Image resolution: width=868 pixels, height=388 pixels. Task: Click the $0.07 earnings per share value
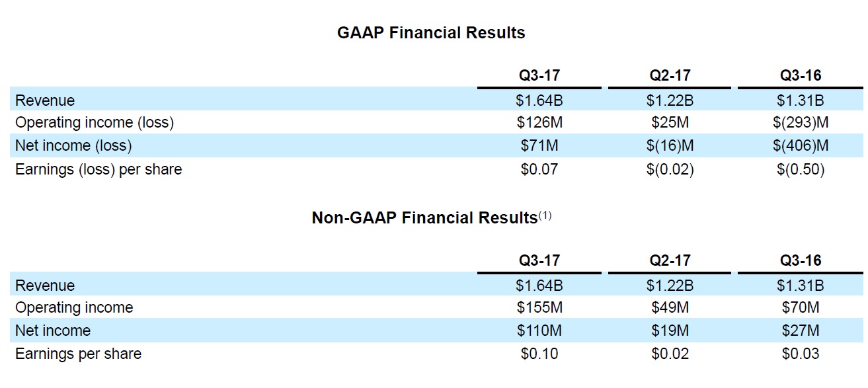(539, 169)
